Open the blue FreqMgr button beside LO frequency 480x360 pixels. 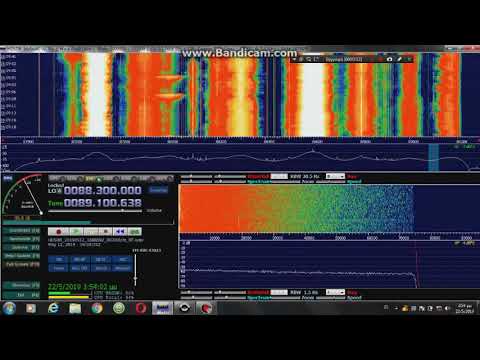tap(158, 190)
